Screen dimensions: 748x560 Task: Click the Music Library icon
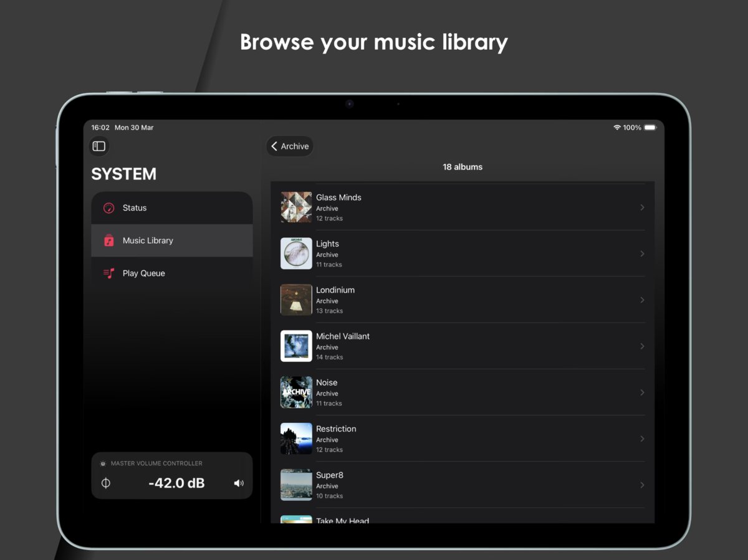(109, 240)
